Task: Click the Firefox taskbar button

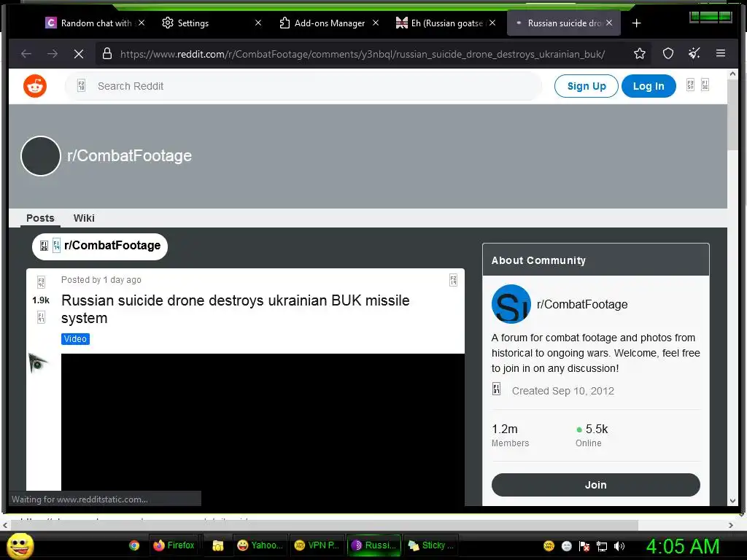Action: tap(174, 545)
